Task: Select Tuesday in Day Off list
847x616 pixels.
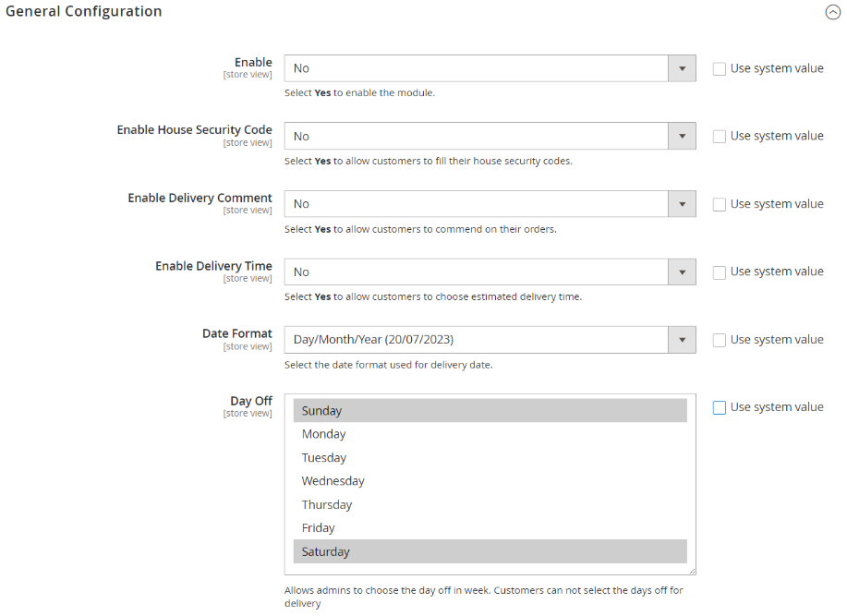Action: (x=490, y=458)
